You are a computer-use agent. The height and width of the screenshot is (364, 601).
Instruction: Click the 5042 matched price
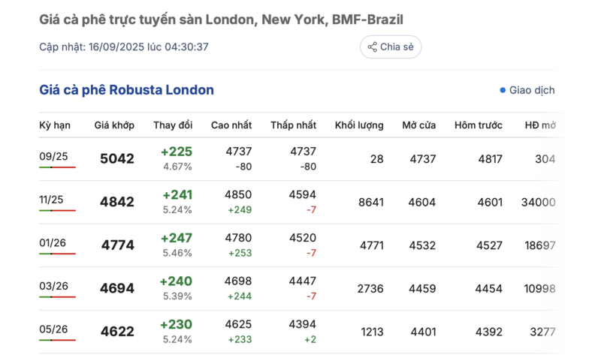tap(117, 159)
